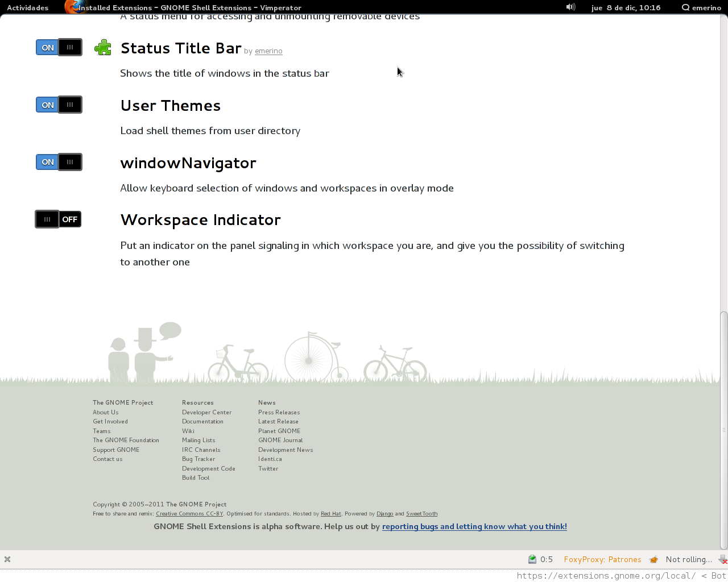Click the vertical page scrollbar thumb
The image size is (728, 582).
(723, 430)
